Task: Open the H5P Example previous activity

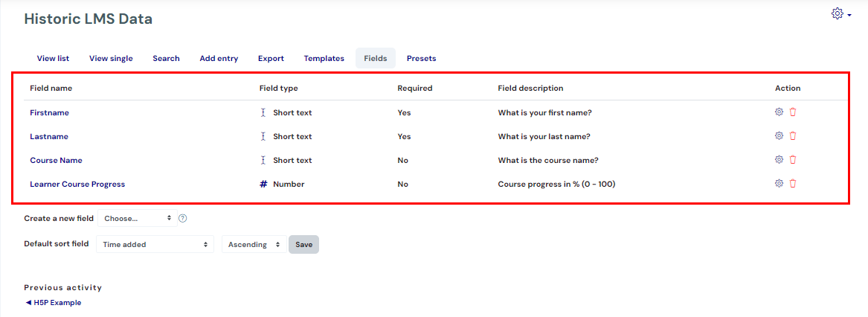Action: pos(53,303)
